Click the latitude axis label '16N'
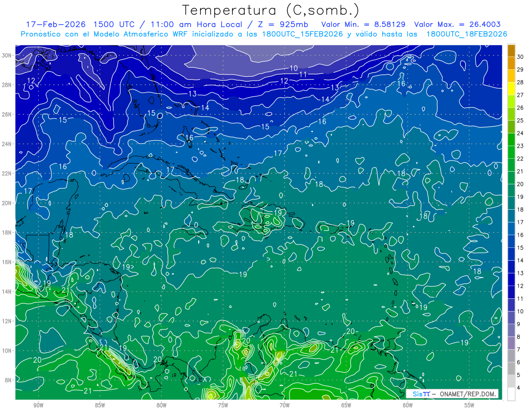Image resolution: width=532 pixels, height=411 pixels. (7, 262)
